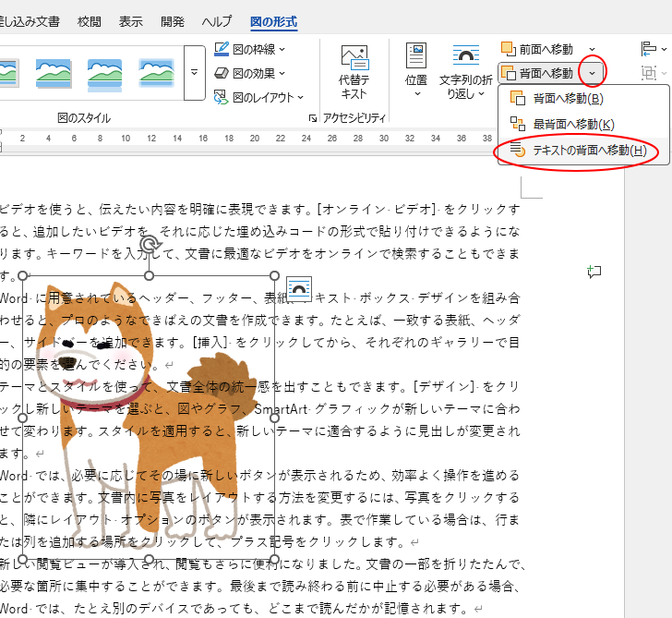Choose 最背面へ移動(K) from the menu

coord(572,125)
